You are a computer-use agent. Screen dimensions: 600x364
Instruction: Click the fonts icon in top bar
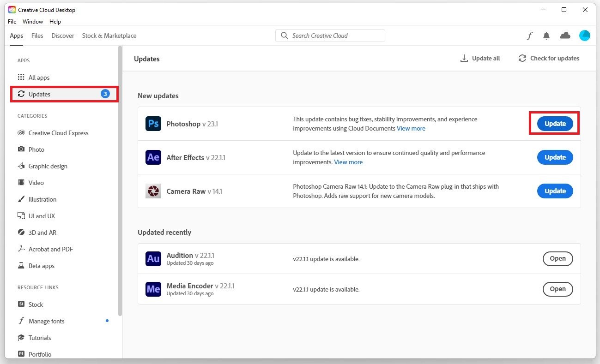pos(530,36)
